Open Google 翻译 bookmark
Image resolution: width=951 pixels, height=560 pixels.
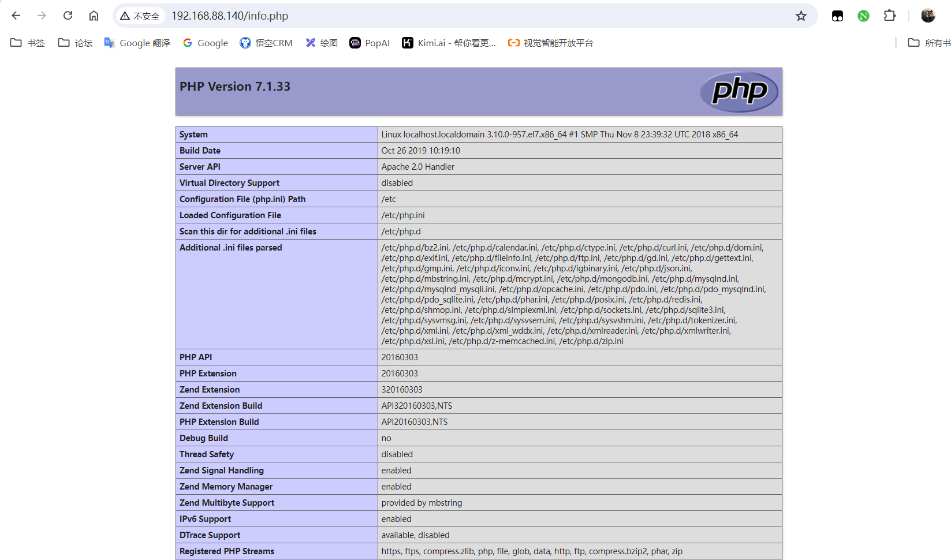point(137,43)
